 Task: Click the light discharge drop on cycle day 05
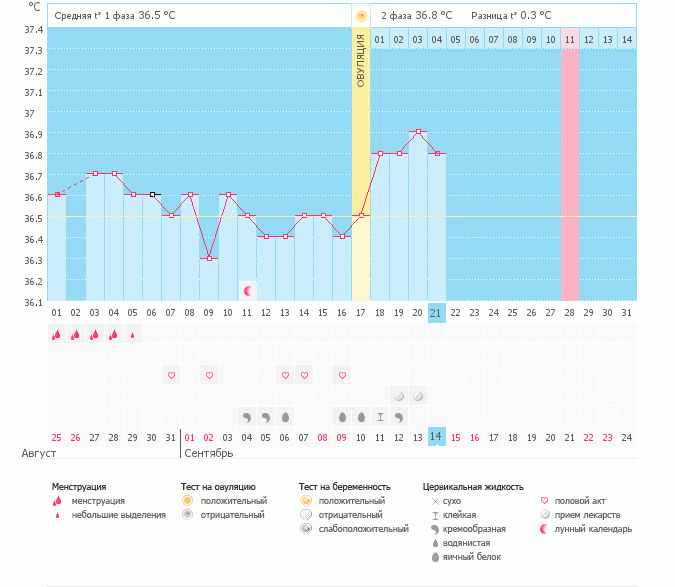133,336
